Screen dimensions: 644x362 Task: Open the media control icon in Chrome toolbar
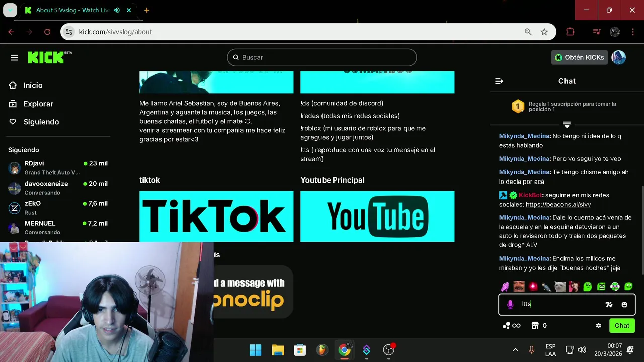597,32
